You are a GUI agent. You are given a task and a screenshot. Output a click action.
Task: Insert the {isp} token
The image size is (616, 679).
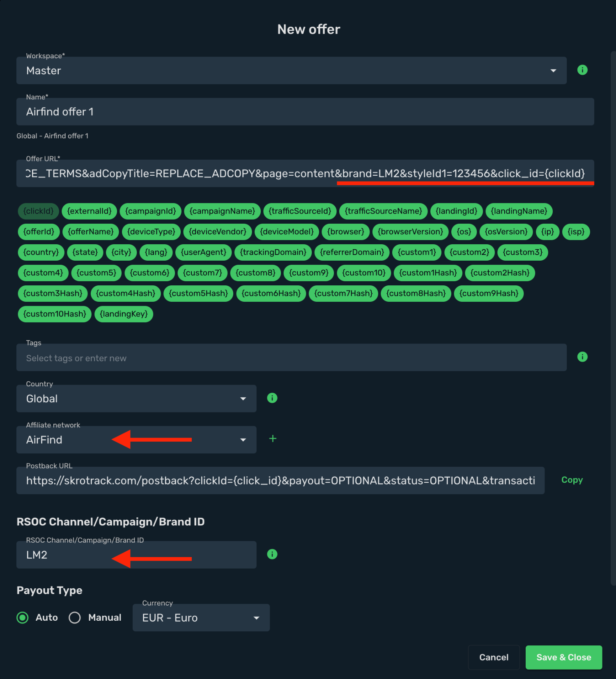[576, 232]
